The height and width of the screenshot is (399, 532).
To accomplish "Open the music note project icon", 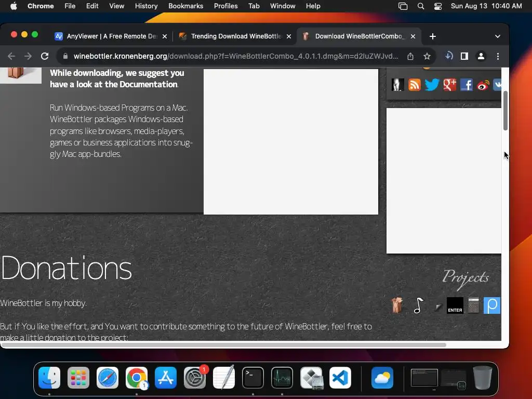I will [x=418, y=305].
